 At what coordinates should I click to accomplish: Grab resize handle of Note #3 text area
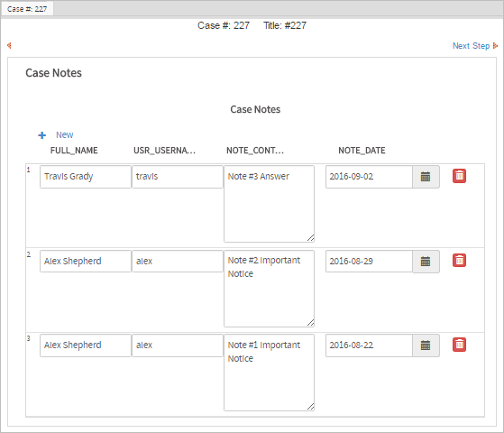[310, 238]
